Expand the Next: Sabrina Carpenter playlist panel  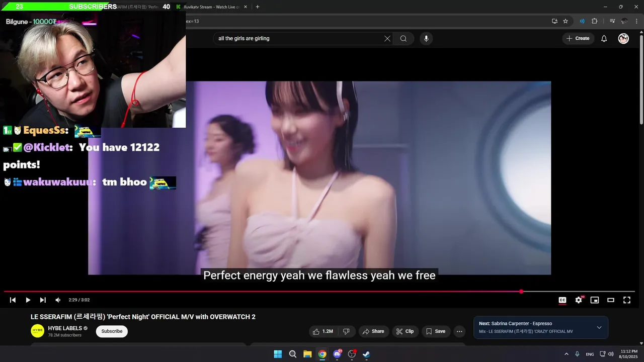click(x=599, y=327)
